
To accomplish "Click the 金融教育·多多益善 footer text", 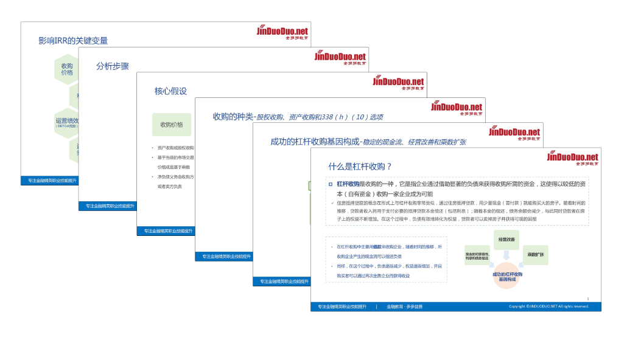I will 405,306.
